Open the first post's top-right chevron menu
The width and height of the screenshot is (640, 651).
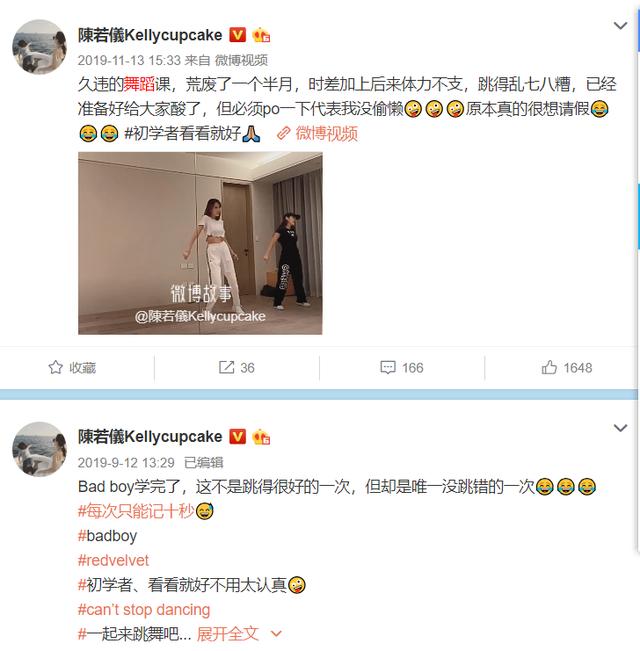click(x=620, y=26)
